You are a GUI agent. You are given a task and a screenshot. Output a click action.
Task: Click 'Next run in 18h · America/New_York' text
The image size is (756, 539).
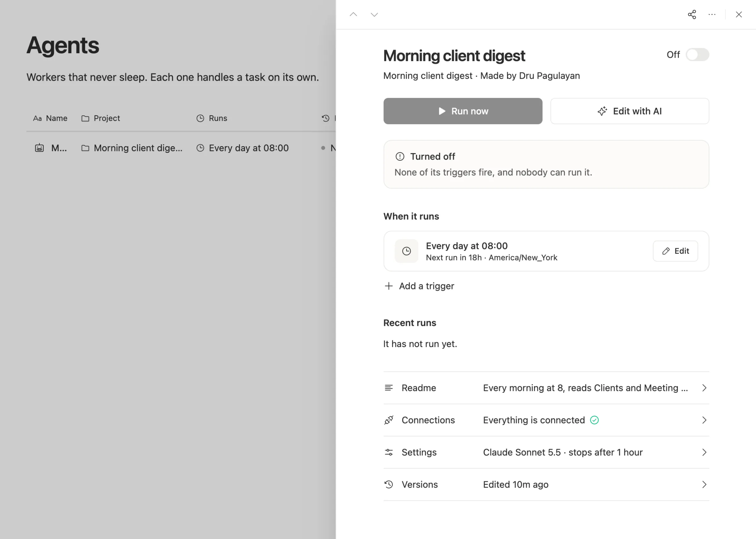tap(491, 258)
